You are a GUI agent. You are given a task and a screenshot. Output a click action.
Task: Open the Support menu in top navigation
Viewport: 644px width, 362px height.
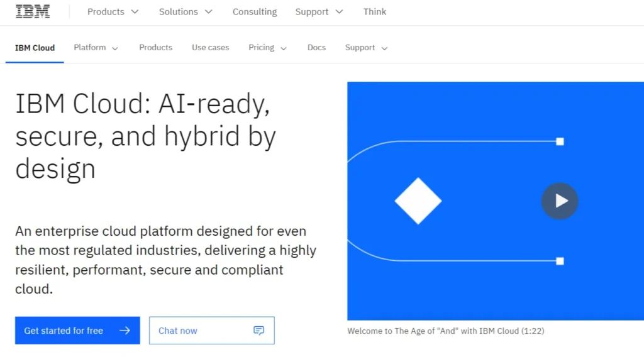point(319,12)
